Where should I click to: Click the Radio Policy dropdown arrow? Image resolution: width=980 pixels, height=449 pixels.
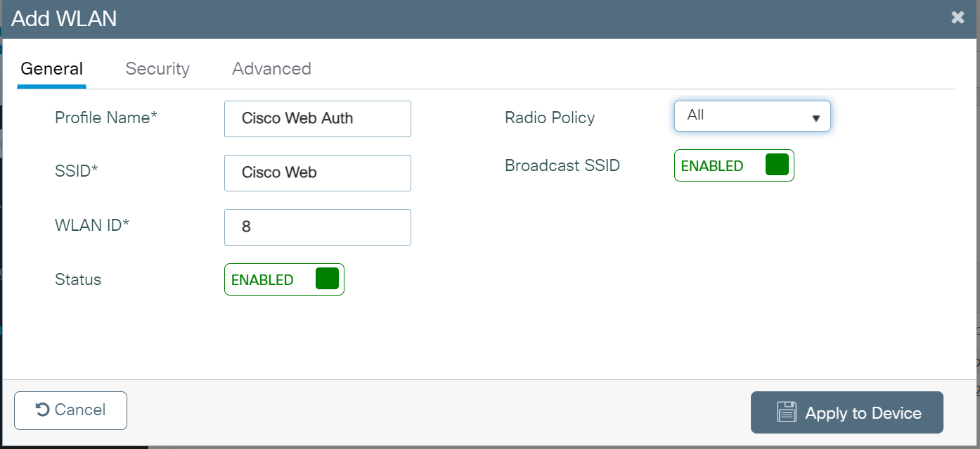click(x=815, y=118)
